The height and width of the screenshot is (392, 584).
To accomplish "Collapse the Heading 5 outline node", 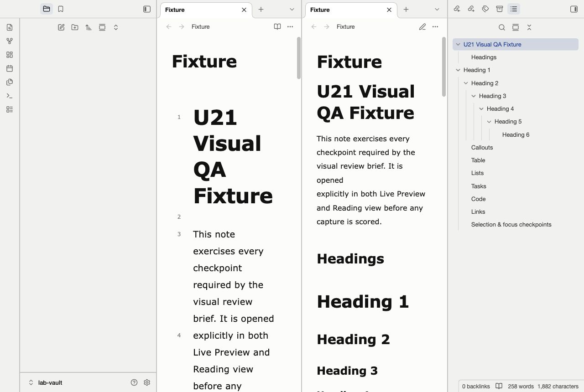I will [x=489, y=122].
